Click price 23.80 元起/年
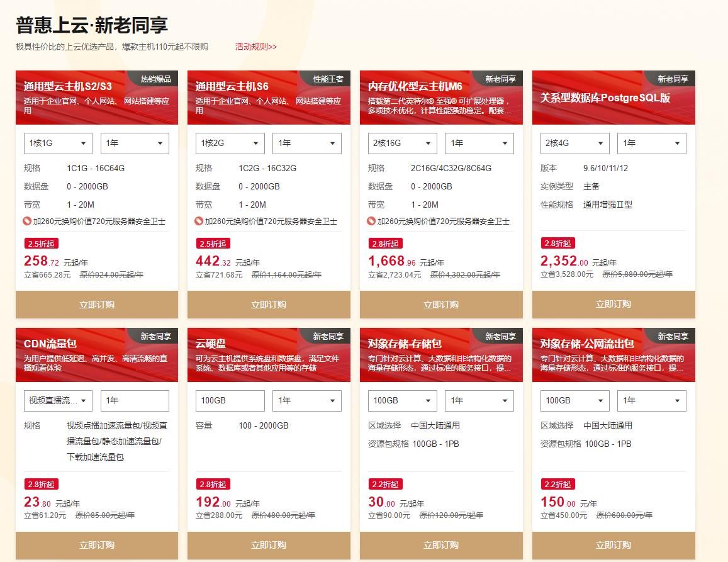This screenshot has height=562, width=728. click(x=52, y=502)
